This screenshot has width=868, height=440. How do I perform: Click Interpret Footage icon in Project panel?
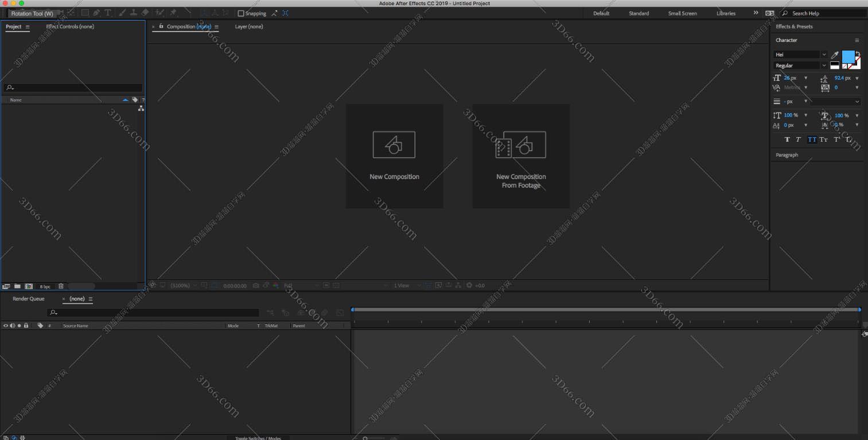coord(6,286)
